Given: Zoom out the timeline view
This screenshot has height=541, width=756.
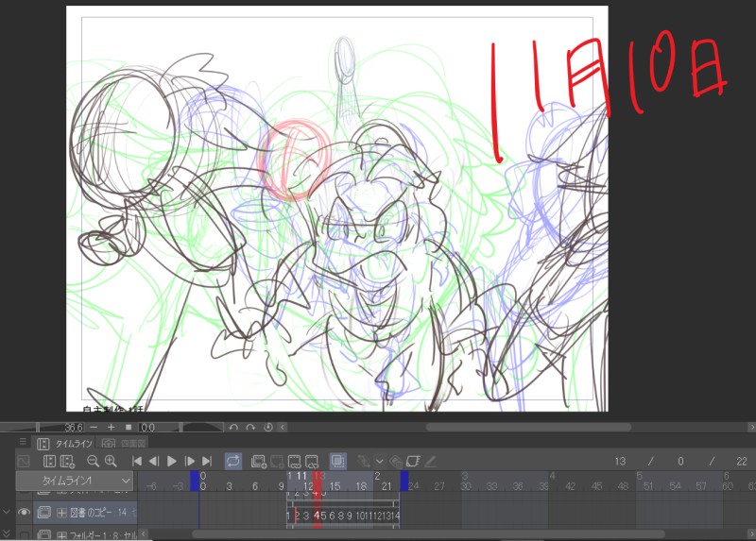Looking at the screenshot, I should coord(93,462).
